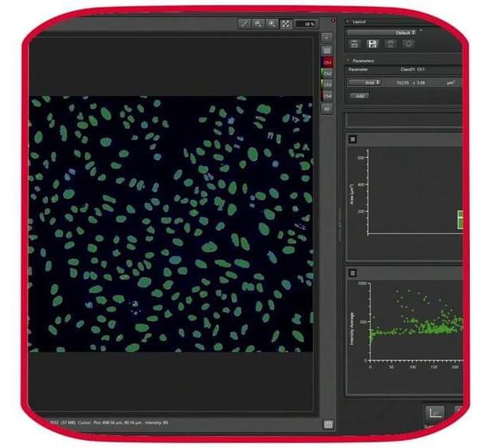The width and height of the screenshot is (489, 448).
Task: Toggle channel Ch4 visibility
Action: pos(327,96)
